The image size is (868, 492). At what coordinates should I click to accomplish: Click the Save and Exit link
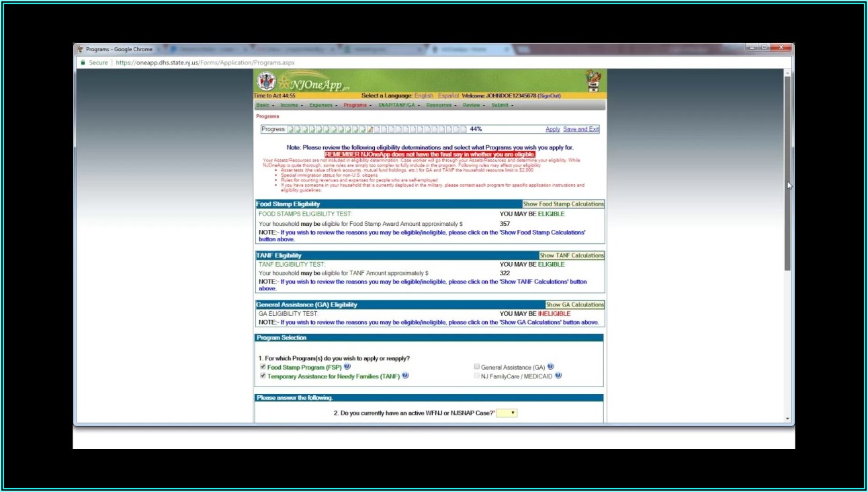581,129
